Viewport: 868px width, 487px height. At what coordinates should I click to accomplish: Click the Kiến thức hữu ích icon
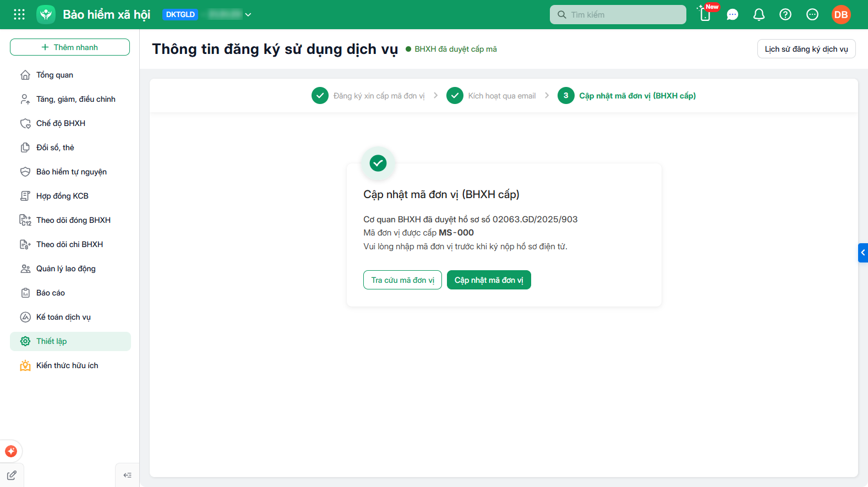coord(25,365)
